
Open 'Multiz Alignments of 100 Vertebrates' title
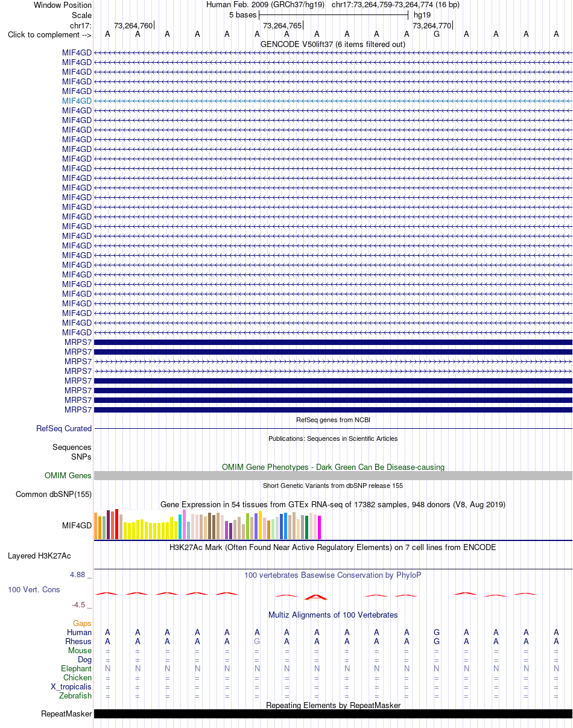(333, 615)
